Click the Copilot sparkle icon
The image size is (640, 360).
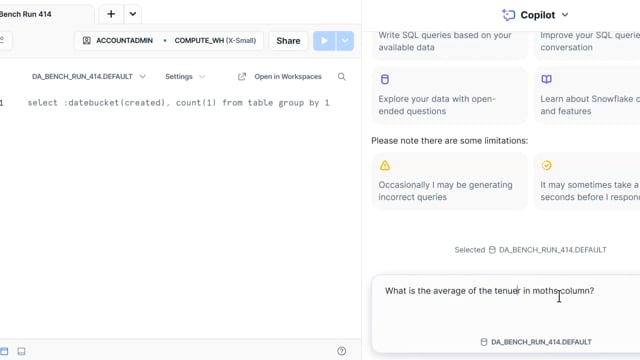coord(508,15)
